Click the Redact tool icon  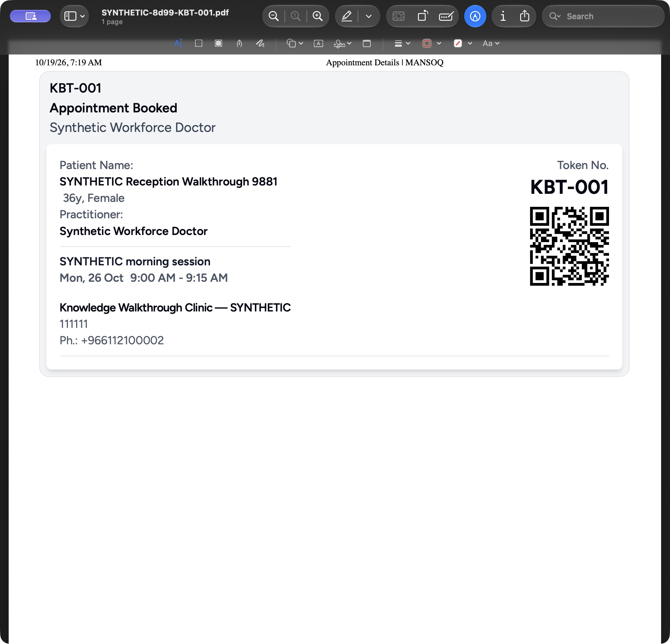(398, 16)
